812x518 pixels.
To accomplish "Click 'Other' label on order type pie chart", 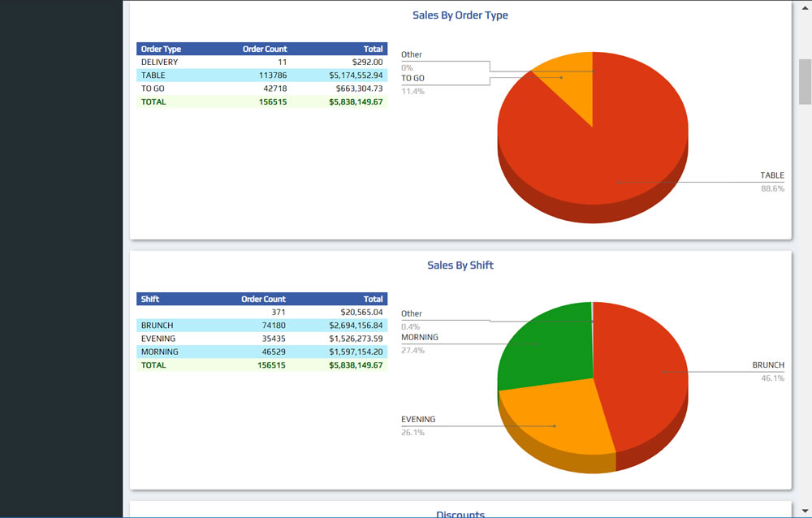I will (x=412, y=54).
